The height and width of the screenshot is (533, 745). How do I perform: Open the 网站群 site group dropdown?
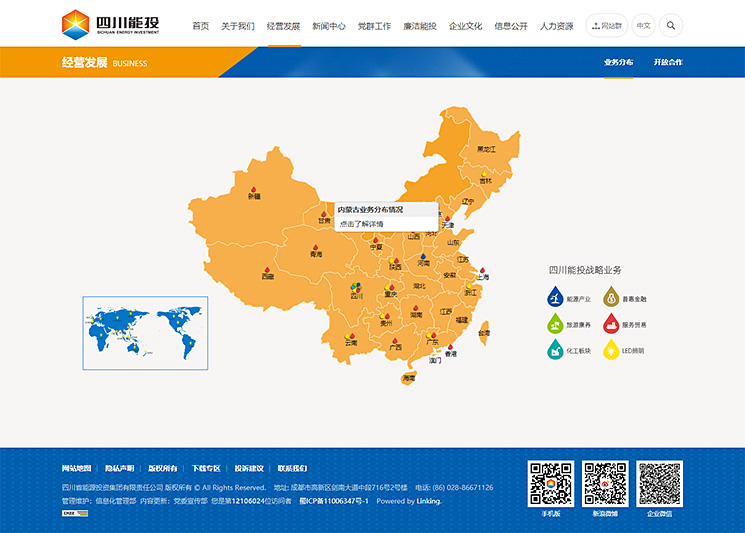click(606, 25)
